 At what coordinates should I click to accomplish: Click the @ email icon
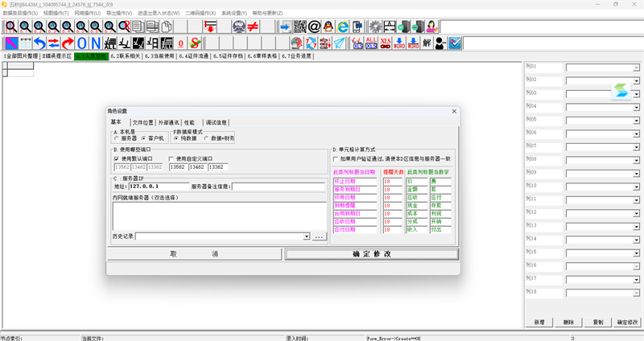click(x=315, y=27)
